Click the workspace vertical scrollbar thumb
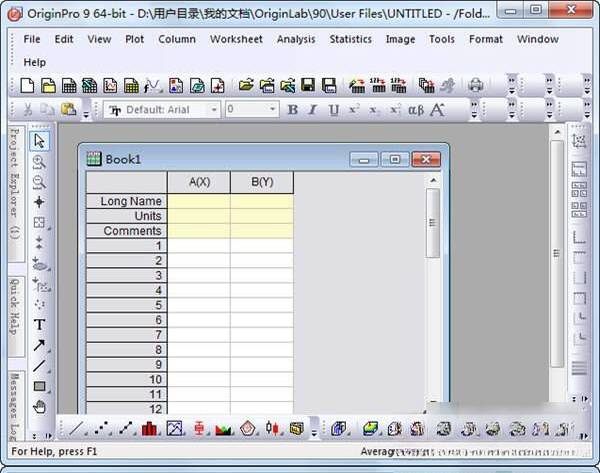 tap(557, 253)
